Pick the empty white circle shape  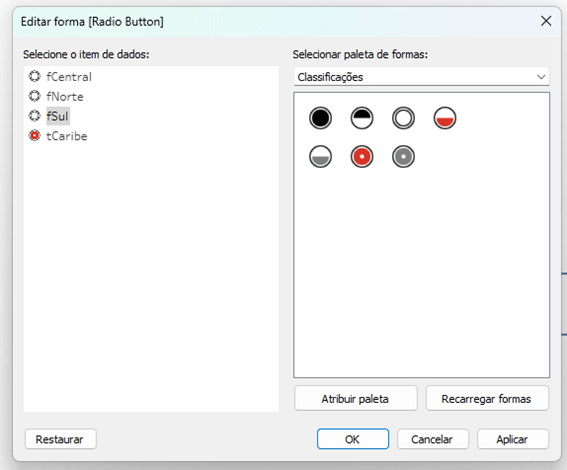click(x=403, y=118)
